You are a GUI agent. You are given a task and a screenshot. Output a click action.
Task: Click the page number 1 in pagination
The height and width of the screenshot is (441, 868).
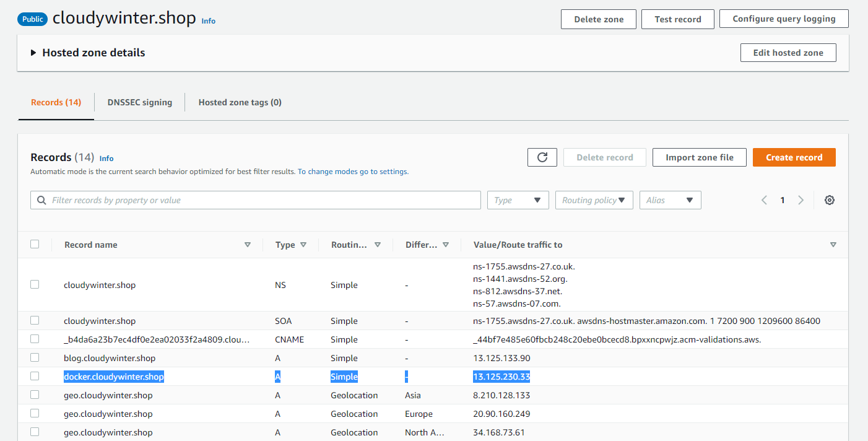tap(783, 200)
